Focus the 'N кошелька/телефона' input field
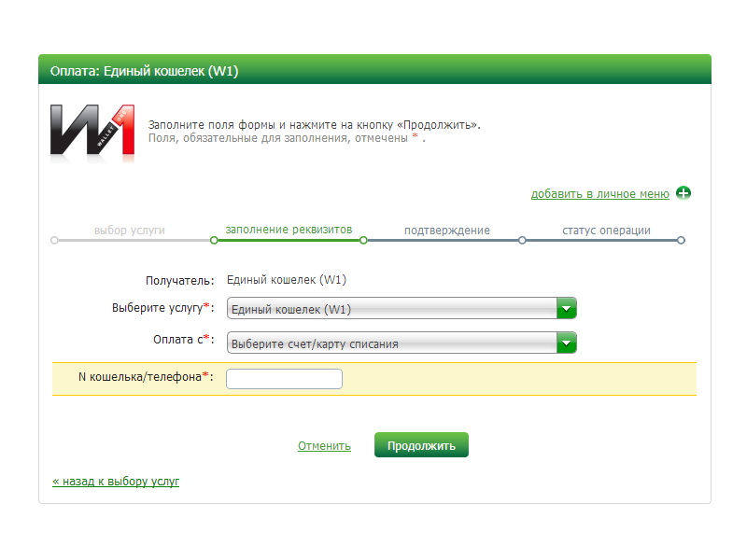 click(x=284, y=379)
